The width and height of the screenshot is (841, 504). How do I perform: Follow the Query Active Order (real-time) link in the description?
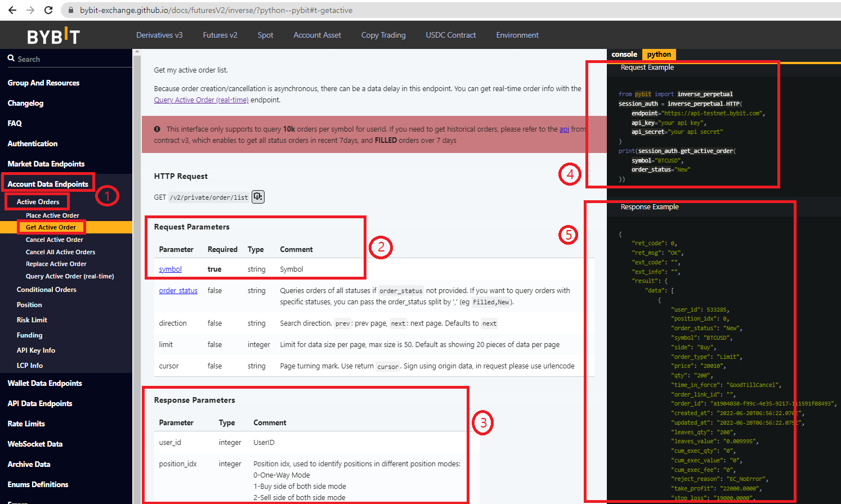[201, 100]
